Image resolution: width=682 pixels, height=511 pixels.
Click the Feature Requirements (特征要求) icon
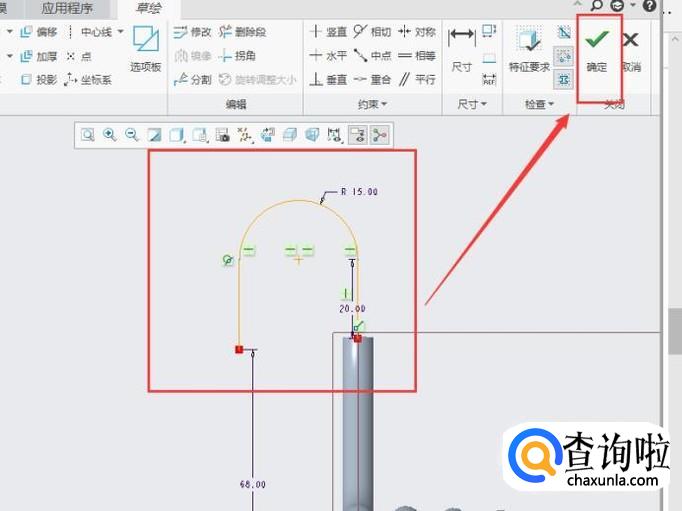click(529, 48)
